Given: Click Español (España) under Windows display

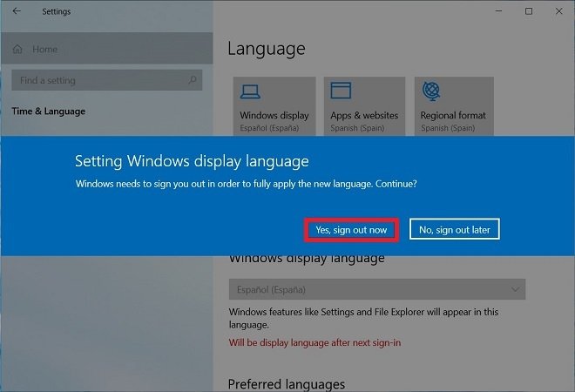Looking at the screenshot, I should [x=269, y=128].
